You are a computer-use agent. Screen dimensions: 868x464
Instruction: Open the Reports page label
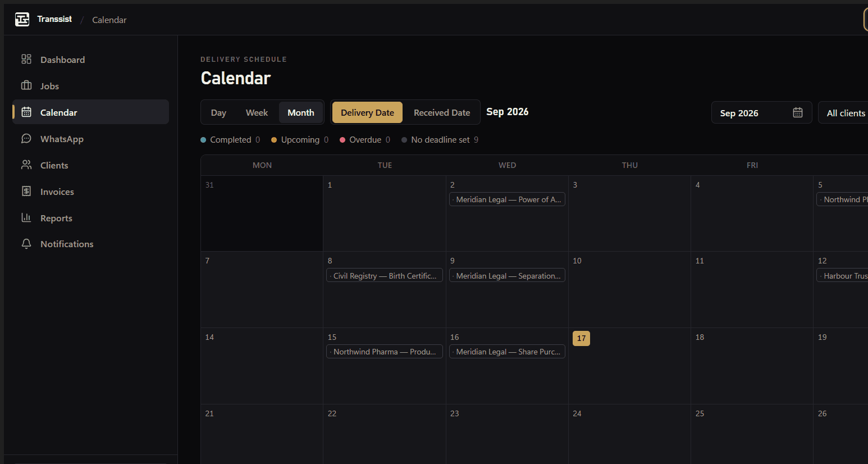tap(56, 218)
